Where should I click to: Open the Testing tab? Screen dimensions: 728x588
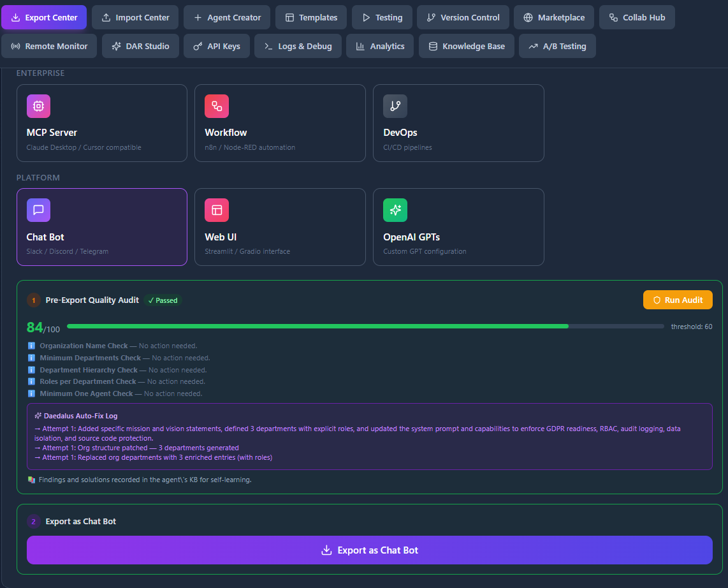pos(382,18)
